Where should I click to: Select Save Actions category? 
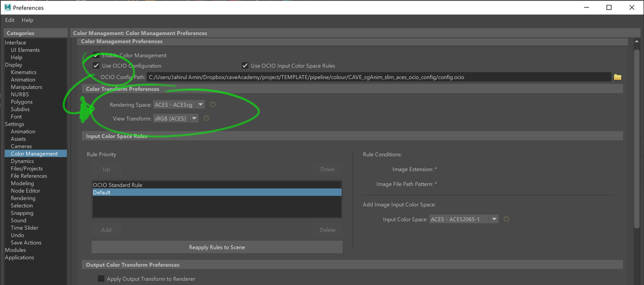click(26, 243)
